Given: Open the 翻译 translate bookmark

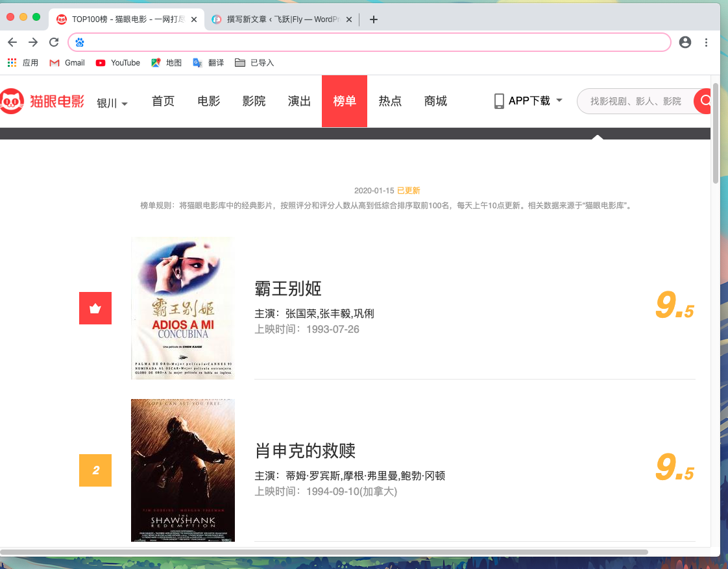Looking at the screenshot, I should tap(208, 63).
